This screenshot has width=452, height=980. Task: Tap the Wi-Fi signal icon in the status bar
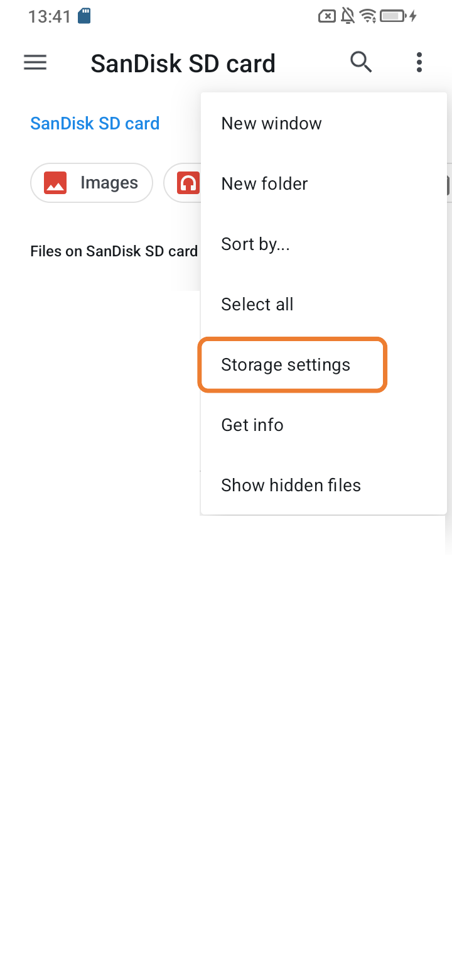(x=369, y=16)
